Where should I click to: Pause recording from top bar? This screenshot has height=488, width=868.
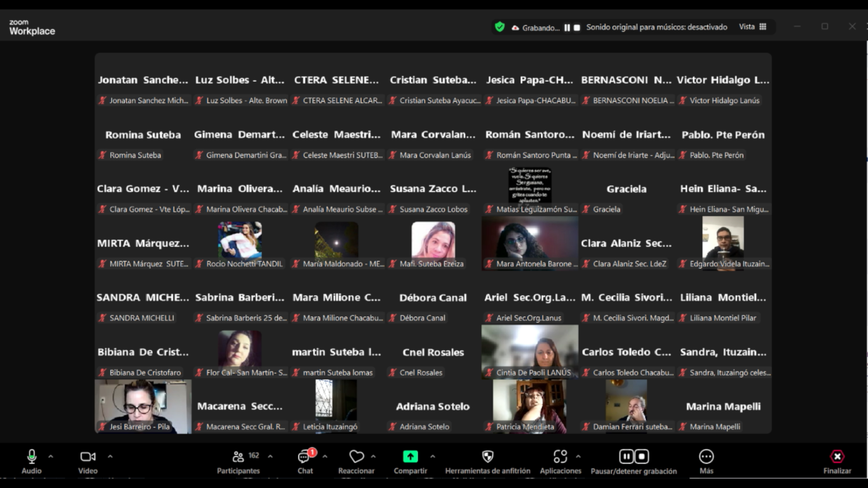click(x=567, y=28)
